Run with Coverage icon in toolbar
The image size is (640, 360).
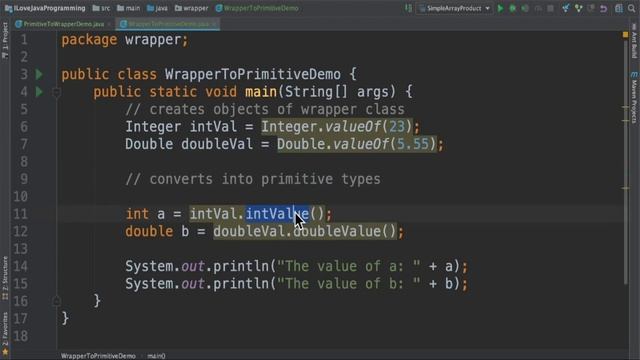coord(525,8)
